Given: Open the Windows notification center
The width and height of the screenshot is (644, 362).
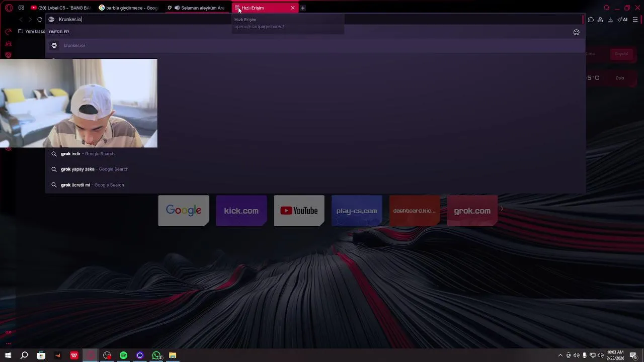Looking at the screenshot, I should (633, 355).
